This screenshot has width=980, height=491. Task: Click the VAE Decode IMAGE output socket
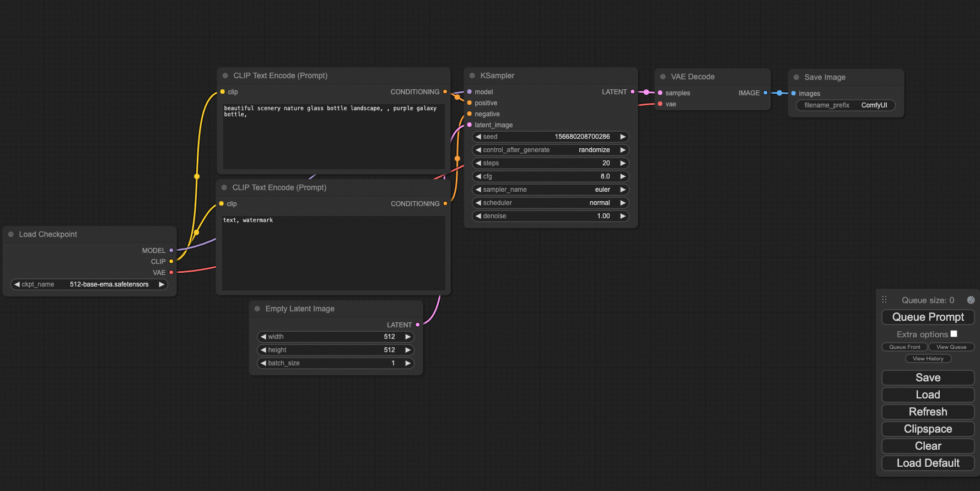tap(766, 93)
